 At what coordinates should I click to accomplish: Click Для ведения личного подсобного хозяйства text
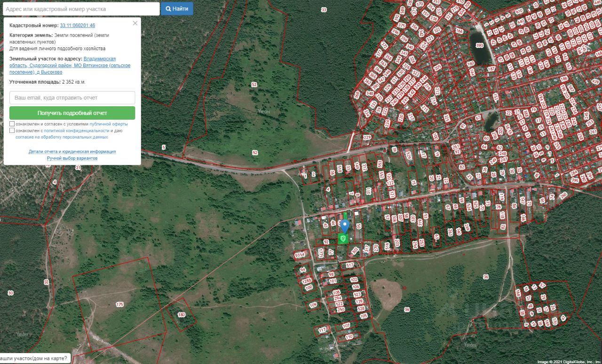[x=57, y=48]
